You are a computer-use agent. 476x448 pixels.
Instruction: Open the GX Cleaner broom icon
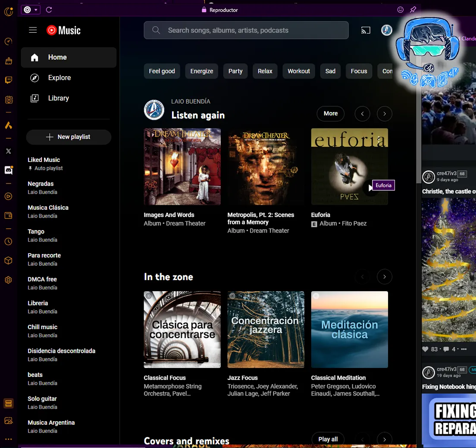pyautogui.click(x=9, y=61)
